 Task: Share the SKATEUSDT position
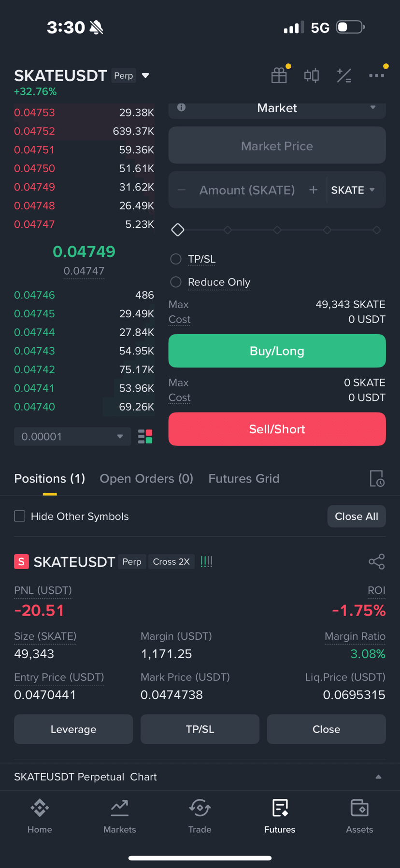coord(377,561)
